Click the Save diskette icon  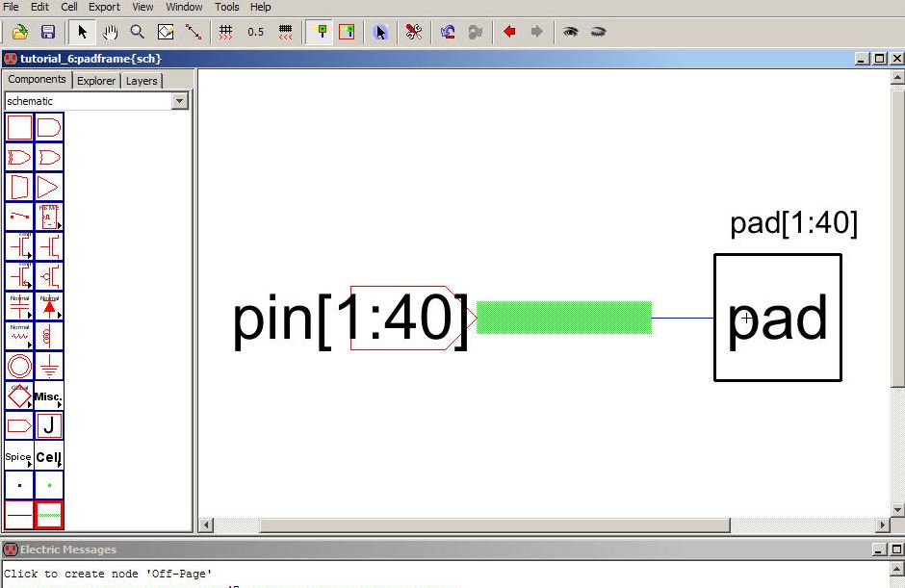47,32
